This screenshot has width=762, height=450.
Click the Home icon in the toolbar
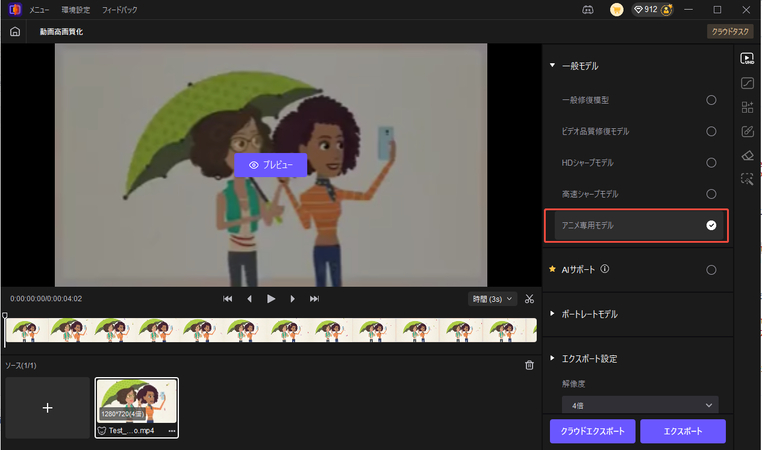(x=14, y=31)
